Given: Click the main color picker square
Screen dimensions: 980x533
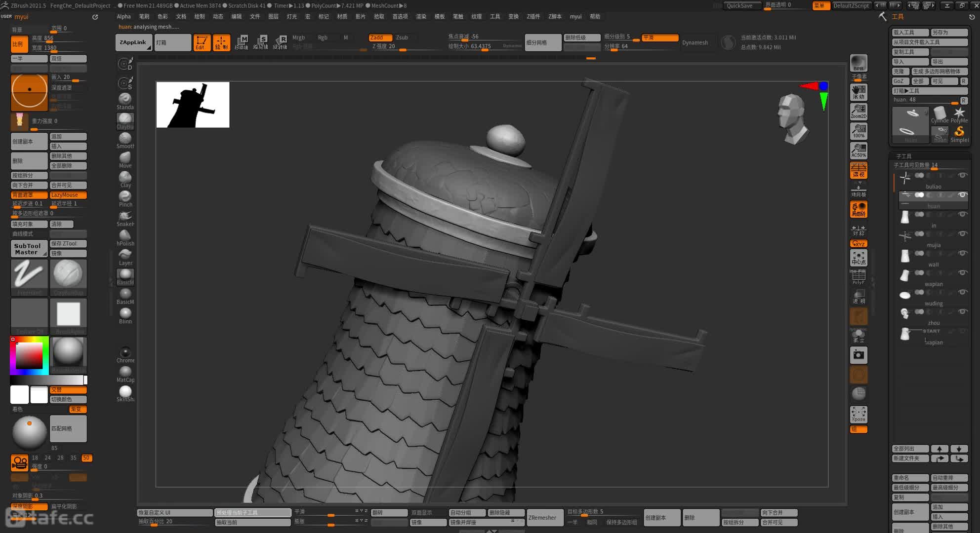Looking at the screenshot, I should tap(29, 355).
